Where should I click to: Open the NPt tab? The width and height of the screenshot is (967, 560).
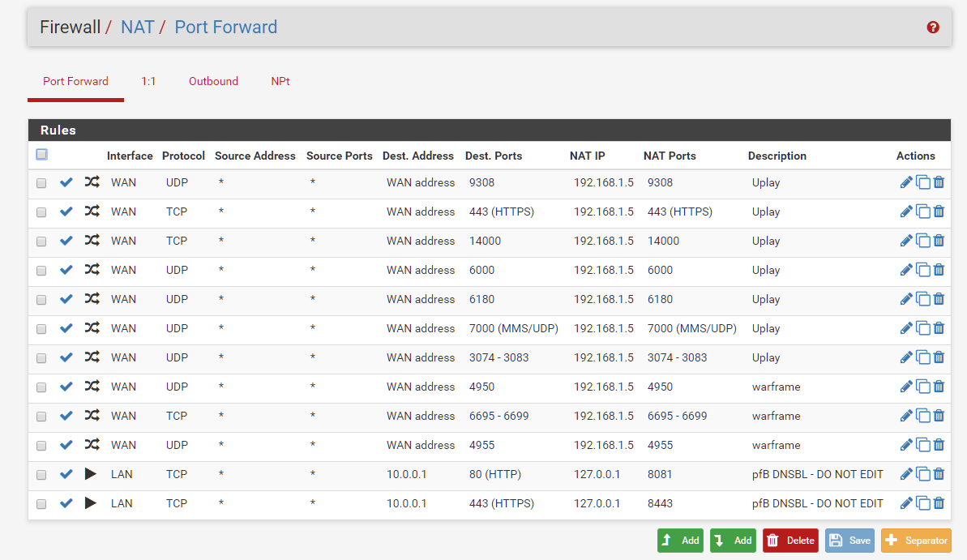click(x=280, y=81)
